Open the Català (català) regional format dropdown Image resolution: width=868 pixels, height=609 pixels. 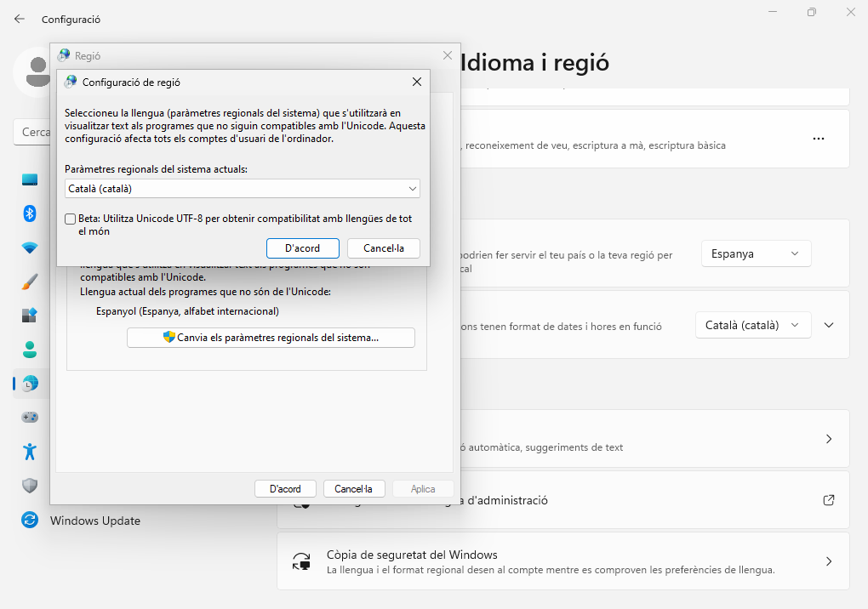tap(752, 325)
